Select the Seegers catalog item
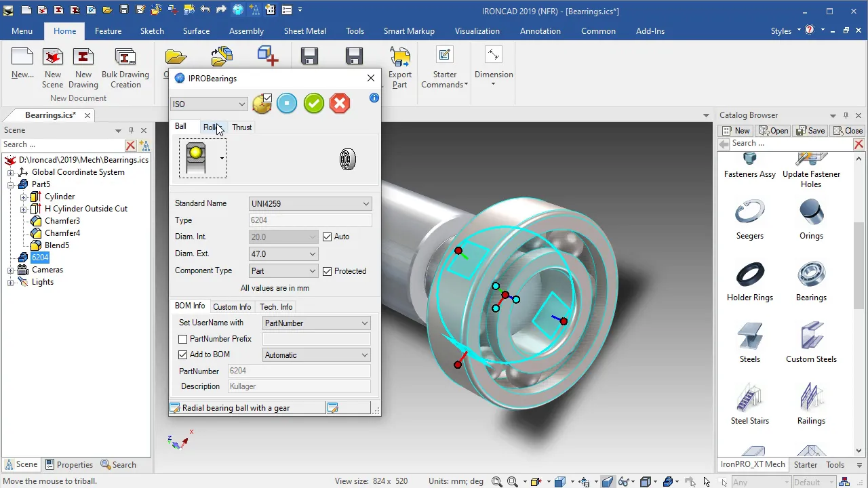The height and width of the screenshot is (488, 868). tap(750, 220)
